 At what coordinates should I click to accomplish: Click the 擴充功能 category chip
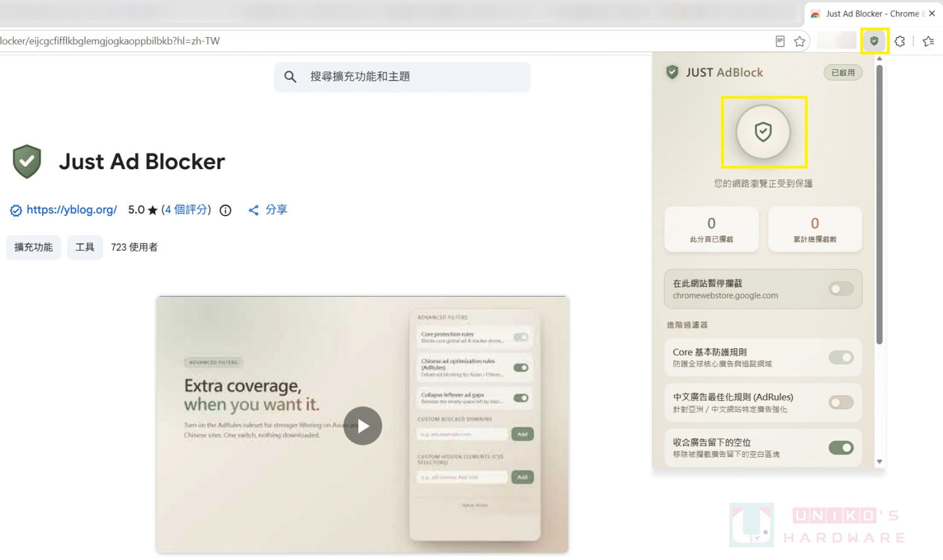click(34, 248)
